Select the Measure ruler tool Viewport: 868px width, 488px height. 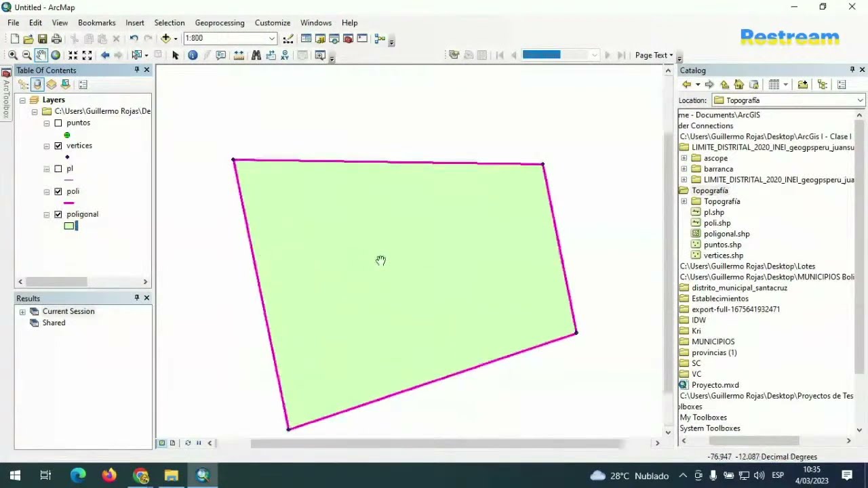[x=239, y=55]
